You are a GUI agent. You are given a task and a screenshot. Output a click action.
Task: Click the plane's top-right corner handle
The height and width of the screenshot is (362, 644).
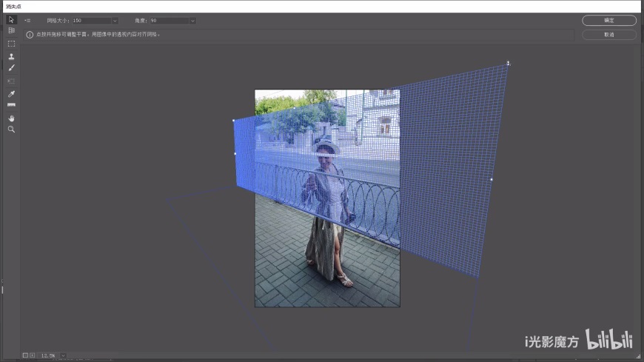pyautogui.click(x=508, y=63)
